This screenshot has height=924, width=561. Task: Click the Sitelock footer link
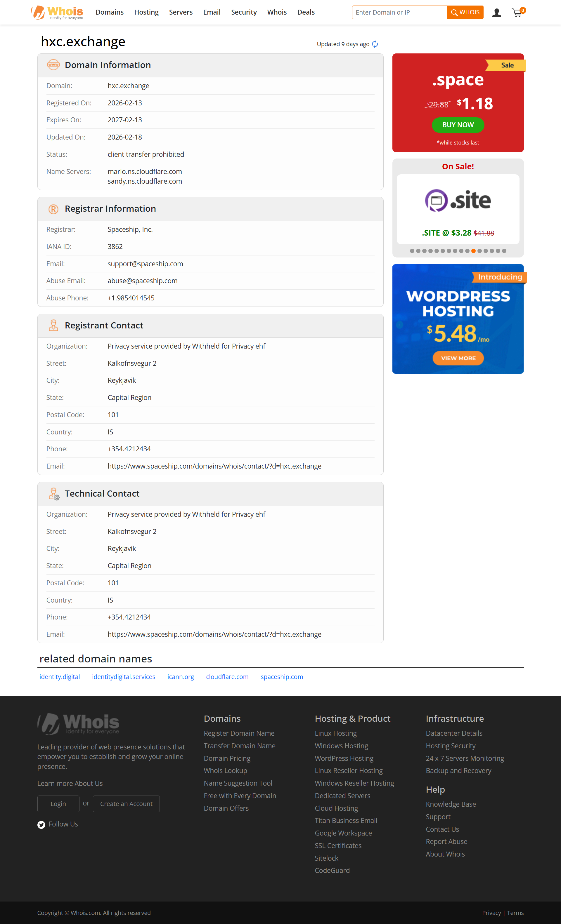326,858
